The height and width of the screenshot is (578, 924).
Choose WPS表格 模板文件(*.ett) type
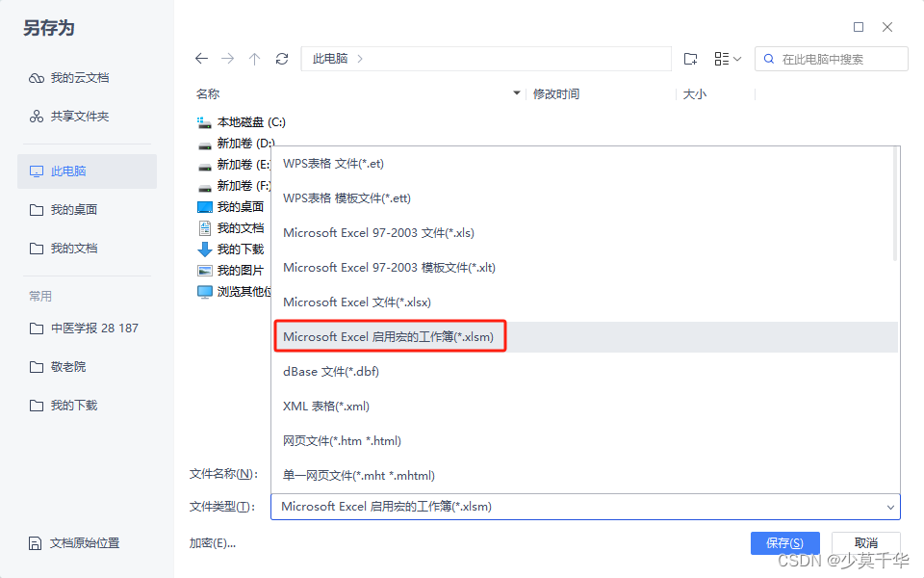click(584, 198)
